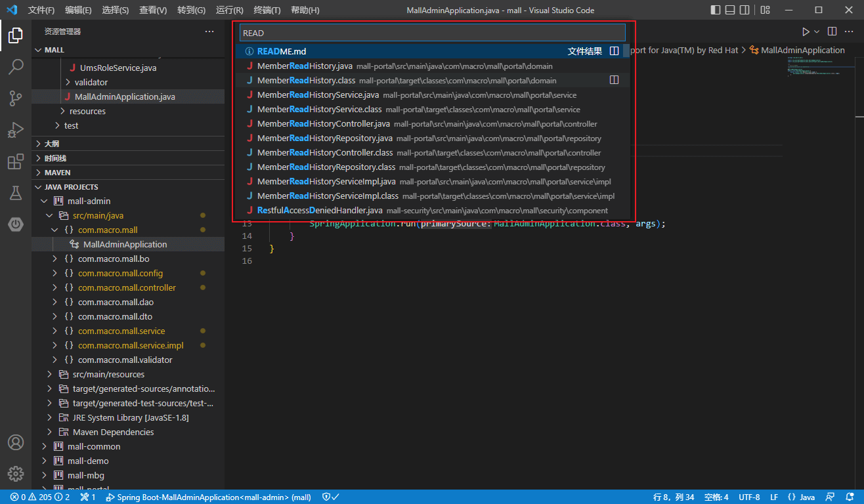Viewport: 864px width, 504px height.
Task: Open the Spring Boot Dashboard power icon
Action: click(16, 224)
